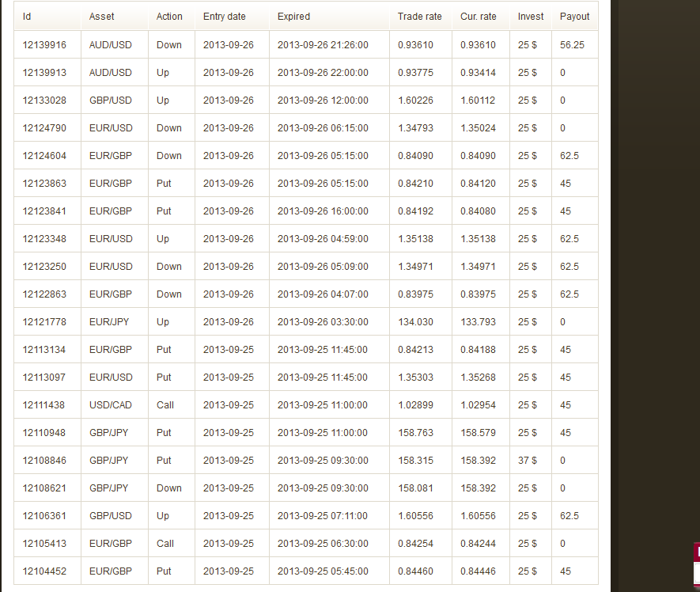Click the Invest column header
The height and width of the screenshot is (592, 700).
(x=531, y=17)
